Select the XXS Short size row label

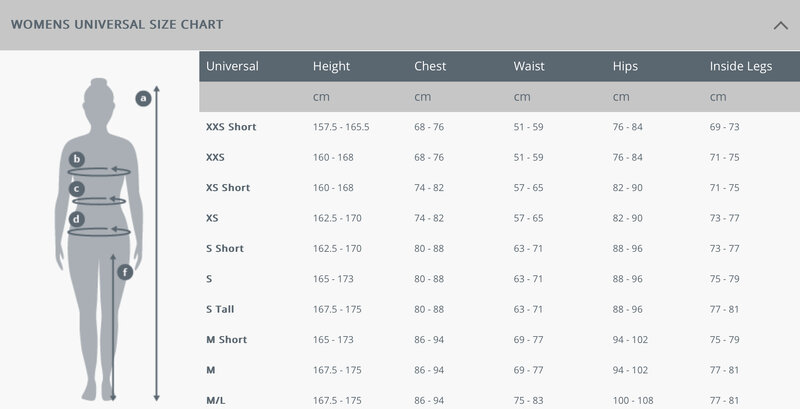[x=231, y=127]
